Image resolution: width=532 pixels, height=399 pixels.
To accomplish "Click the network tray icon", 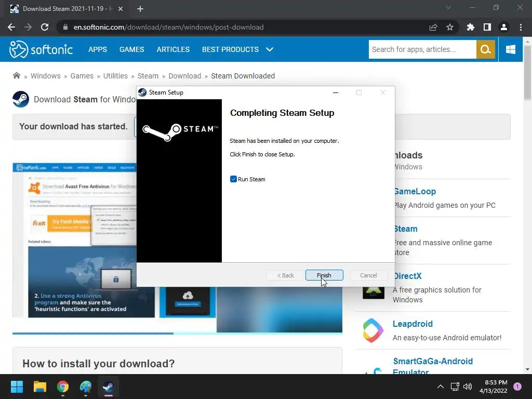I will 455,387.
